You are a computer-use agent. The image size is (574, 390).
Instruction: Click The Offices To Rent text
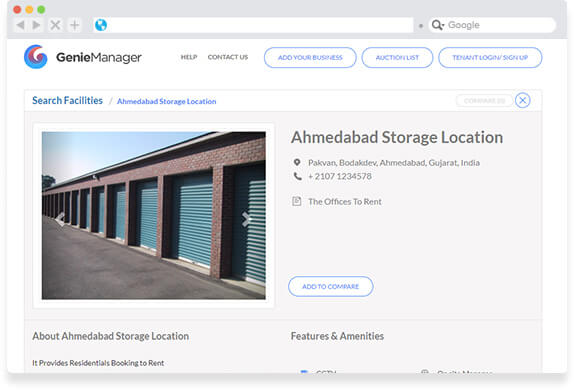[345, 201]
